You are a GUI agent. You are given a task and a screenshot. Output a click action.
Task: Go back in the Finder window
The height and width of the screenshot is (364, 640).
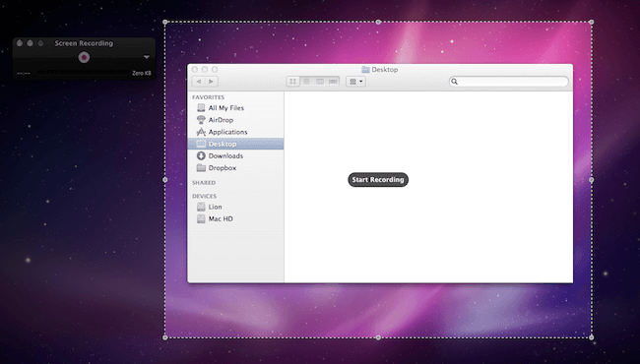click(199, 82)
